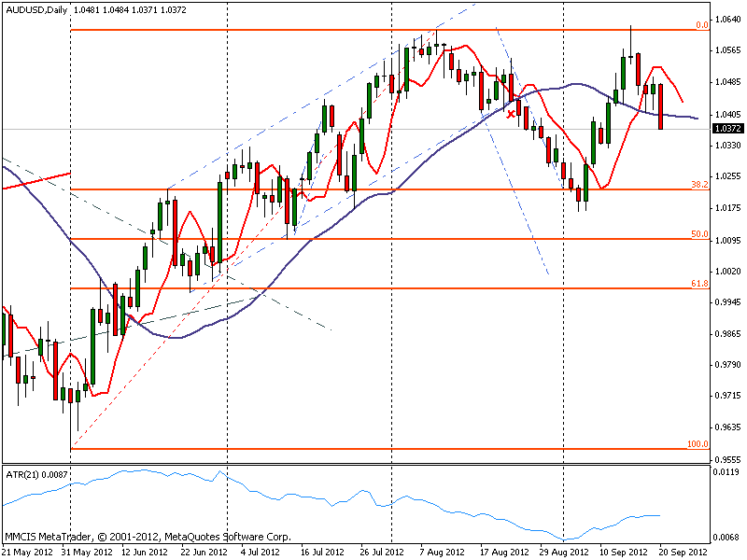
Task: Click the 10 Sep 2012 date label
Action: [623, 553]
